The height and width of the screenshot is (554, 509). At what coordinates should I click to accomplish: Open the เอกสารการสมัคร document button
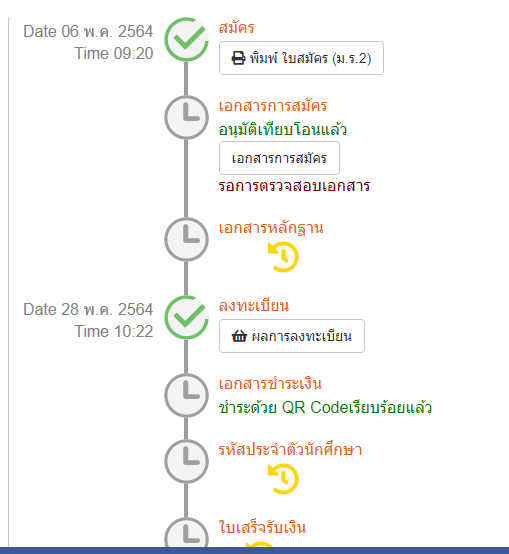click(279, 158)
